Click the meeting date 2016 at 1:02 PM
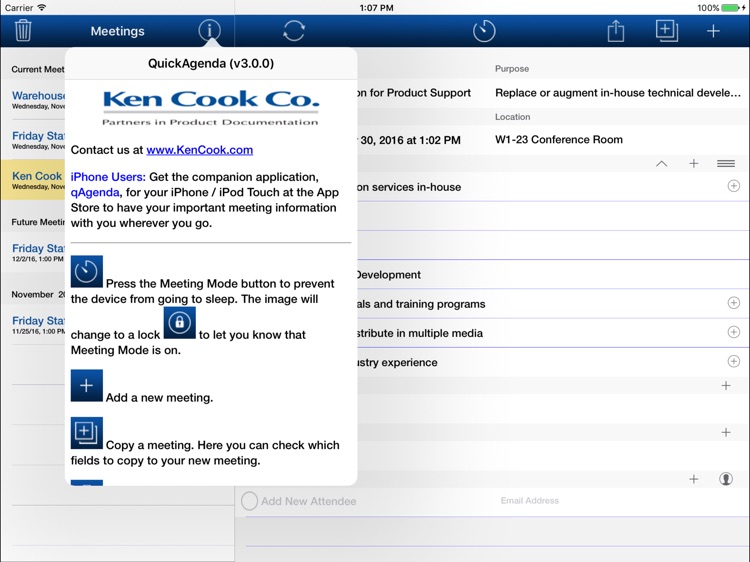 click(x=410, y=140)
